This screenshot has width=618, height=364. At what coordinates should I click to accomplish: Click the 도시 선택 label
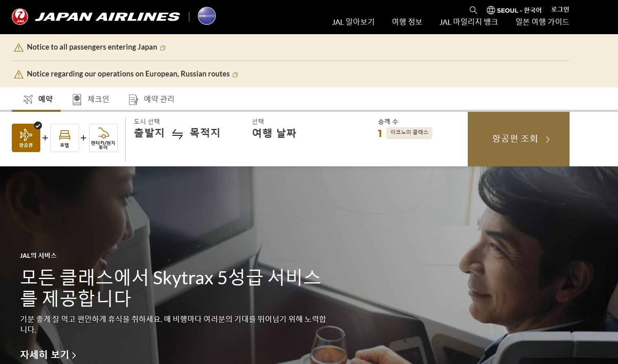(147, 122)
